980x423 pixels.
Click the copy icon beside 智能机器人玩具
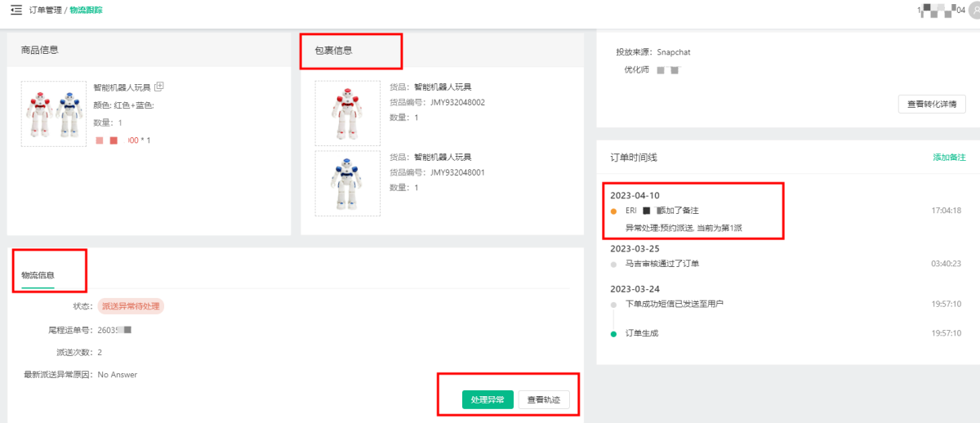coord(159,87)
